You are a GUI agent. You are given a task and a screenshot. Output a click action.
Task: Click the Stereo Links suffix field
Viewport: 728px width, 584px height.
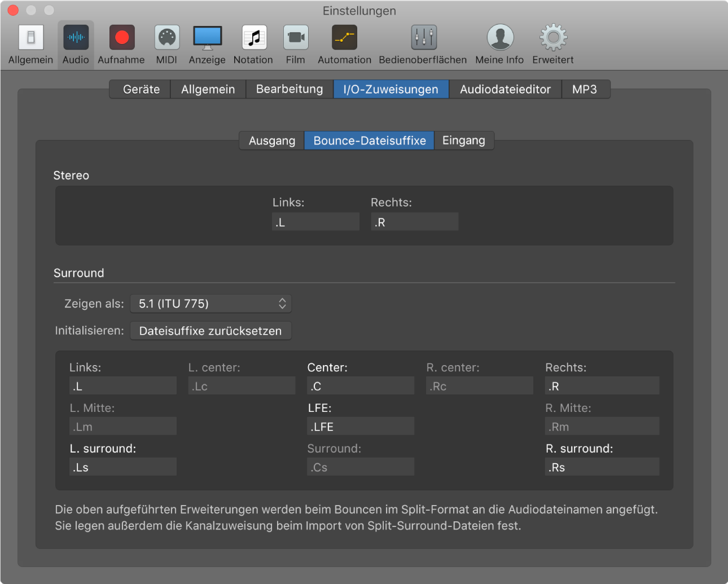[315, 222]
